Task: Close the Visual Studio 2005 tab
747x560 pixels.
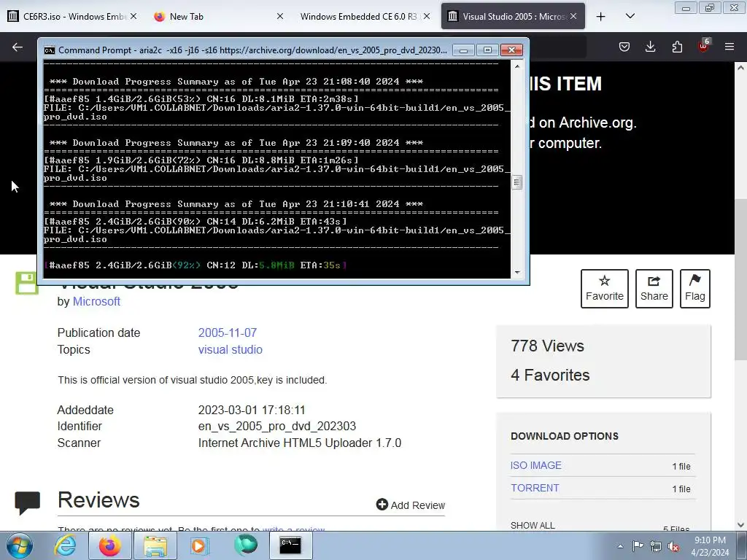Action: pyautogui.click(x=573, y=17)
